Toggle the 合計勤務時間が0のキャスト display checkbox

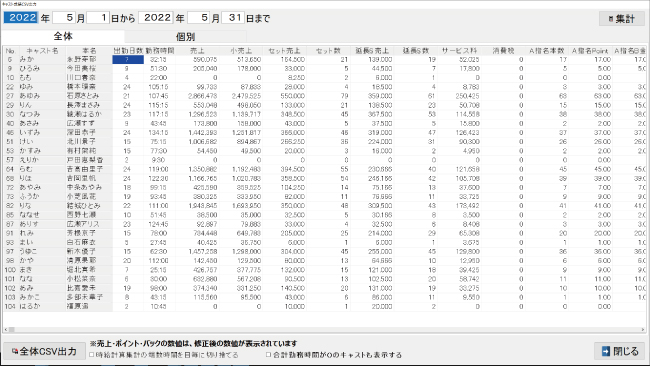[268, 355]
